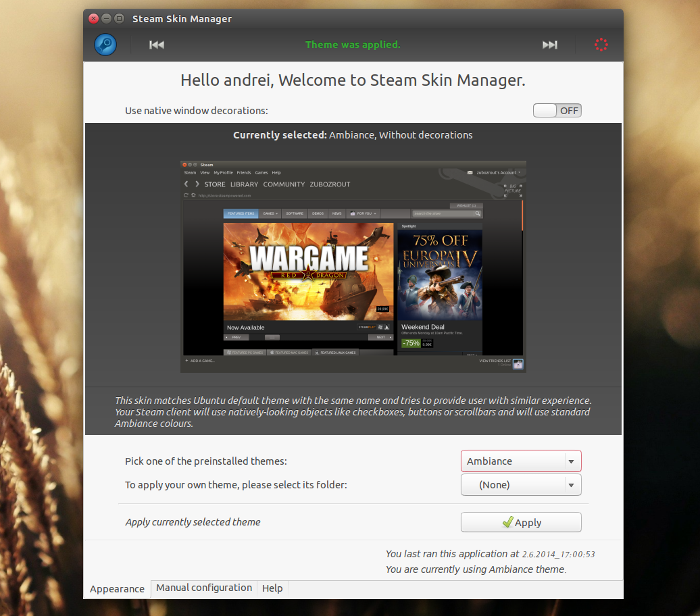Click 'To apply your own theme' folder label
This screenshot has width=700, height=616.
tap(236, 485)
